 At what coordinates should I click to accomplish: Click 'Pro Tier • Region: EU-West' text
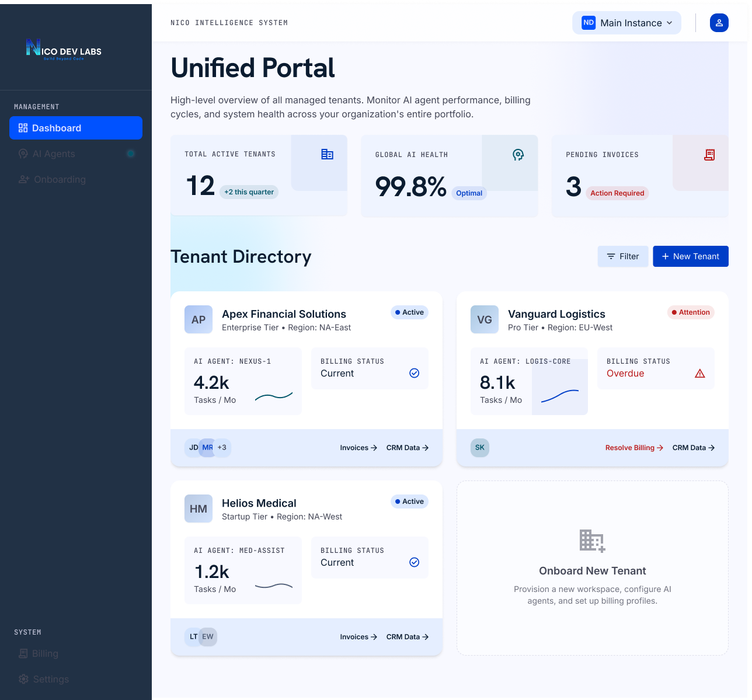coord(560,328)
